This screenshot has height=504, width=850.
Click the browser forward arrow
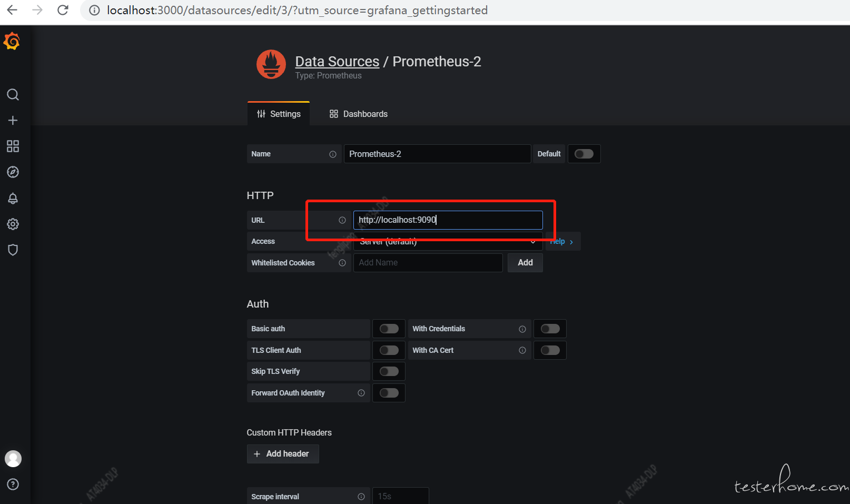click(x=37, y=10)
